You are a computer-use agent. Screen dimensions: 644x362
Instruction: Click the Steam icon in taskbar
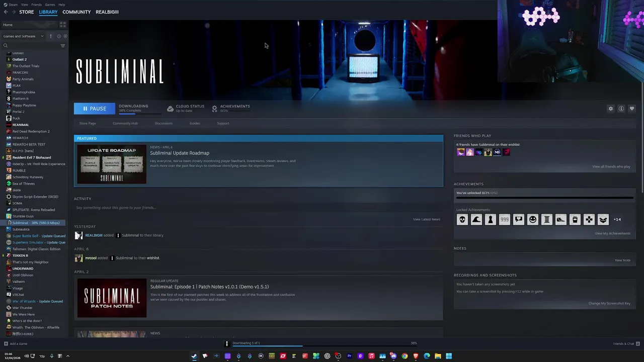[x=194, y=356]
